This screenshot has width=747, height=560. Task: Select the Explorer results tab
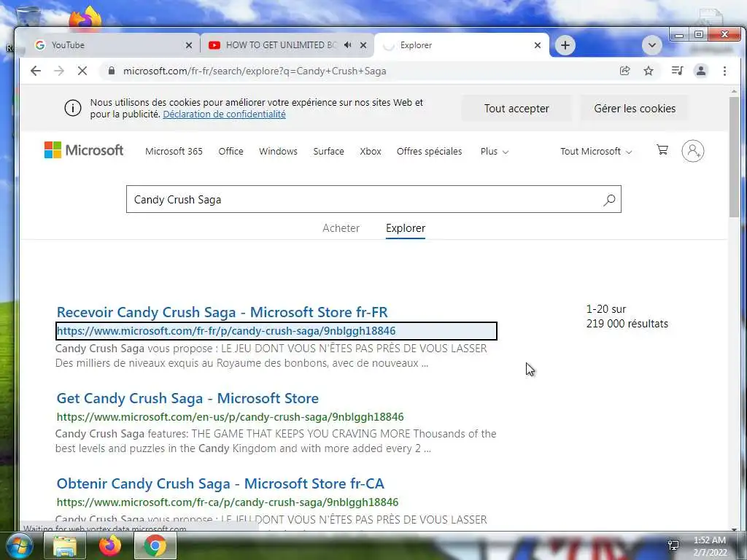(x=406, y=228)
